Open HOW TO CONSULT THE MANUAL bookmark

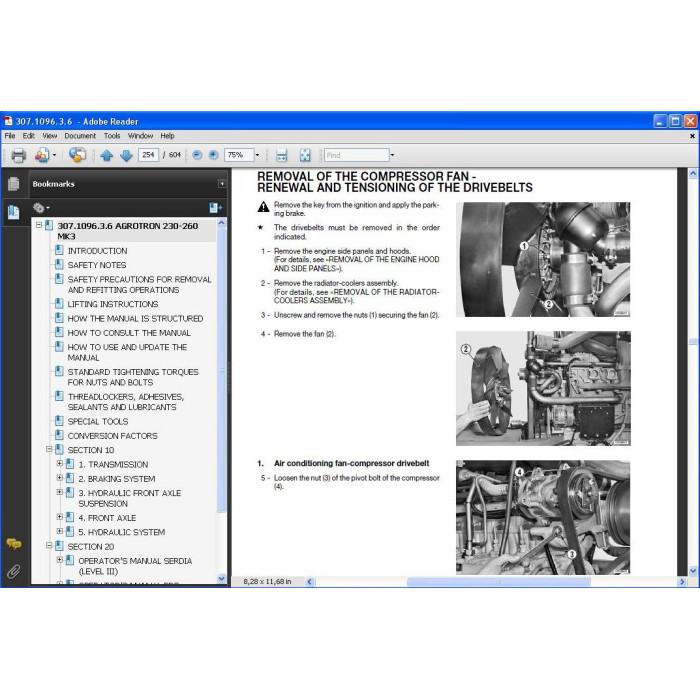pyautogui.click(x=129, y=333)
